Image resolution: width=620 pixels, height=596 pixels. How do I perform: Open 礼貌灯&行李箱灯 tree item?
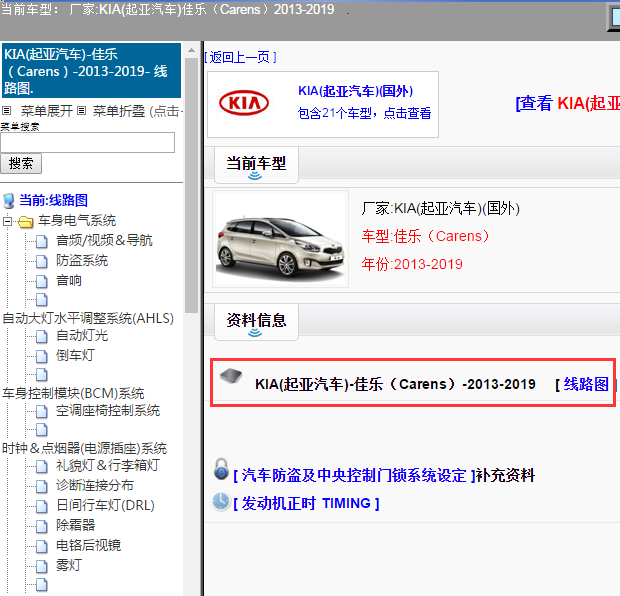click(108, 465)
